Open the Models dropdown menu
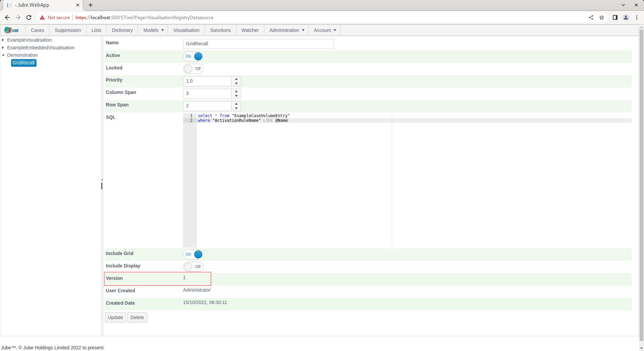This screenshot has width=644, height=351. coord(153,30)
